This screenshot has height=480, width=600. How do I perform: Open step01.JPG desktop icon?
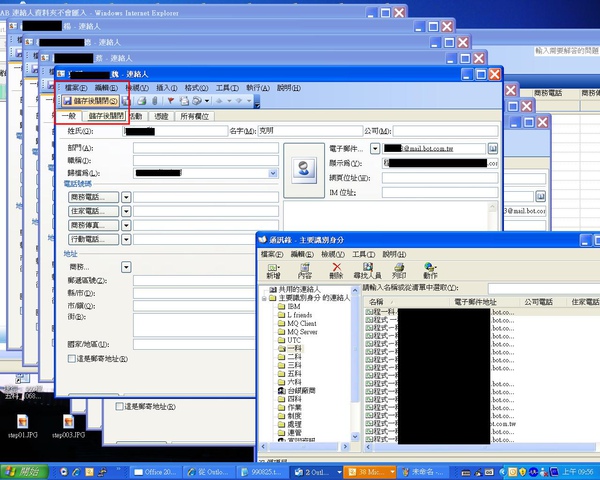pos(23,426)
